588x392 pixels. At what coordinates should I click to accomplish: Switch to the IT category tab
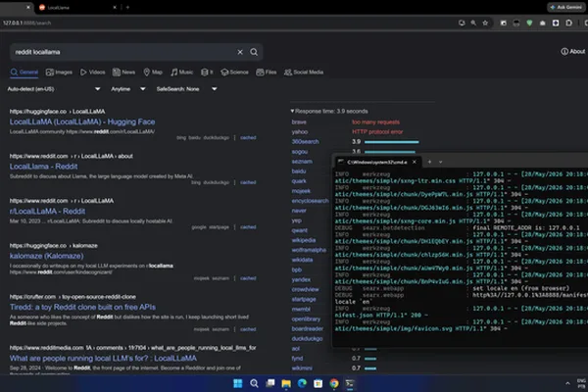point(207,72)
